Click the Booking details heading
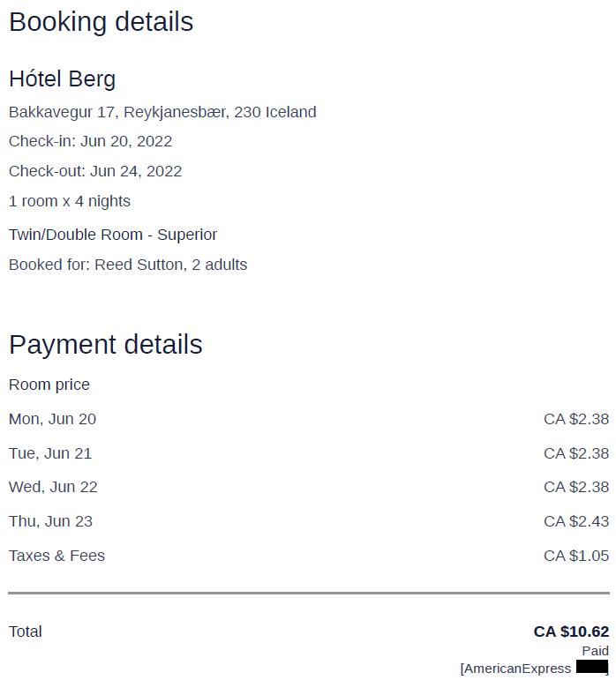The image size is (616, 695). (x=101, y=22)
